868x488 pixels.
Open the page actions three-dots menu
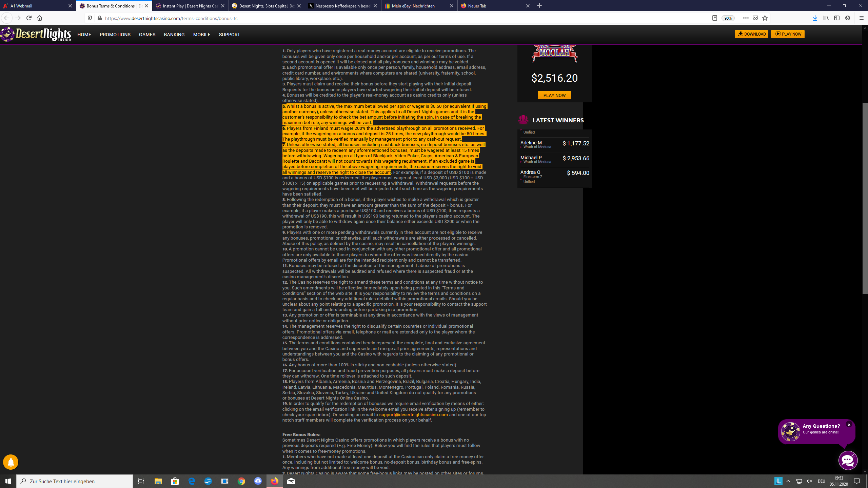746,18
